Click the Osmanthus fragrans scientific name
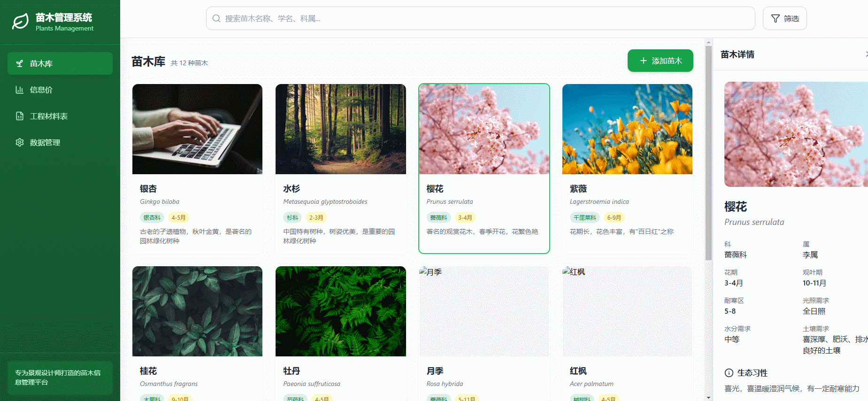Screen dimensions: 868x401 tap(169, 384)
